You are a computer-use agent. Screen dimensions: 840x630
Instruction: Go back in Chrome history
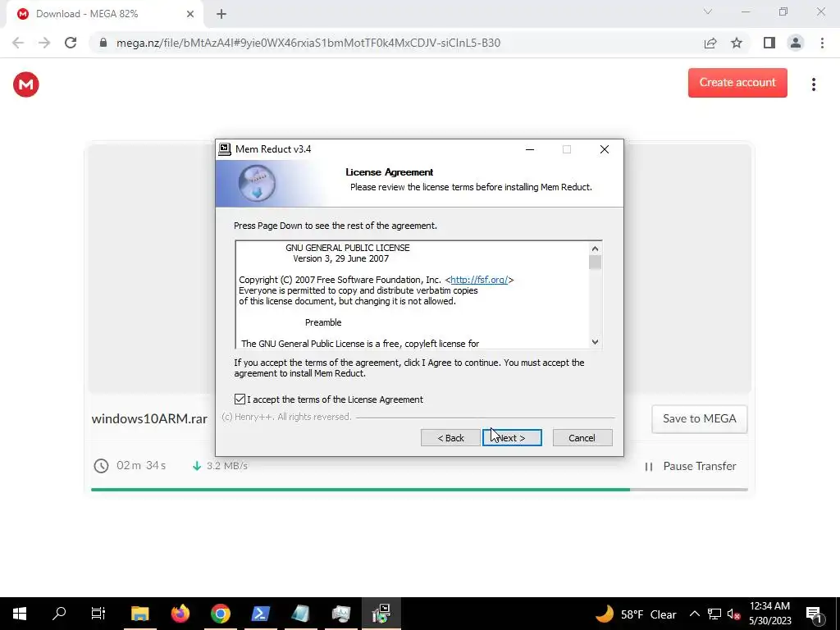click(18, 43)
